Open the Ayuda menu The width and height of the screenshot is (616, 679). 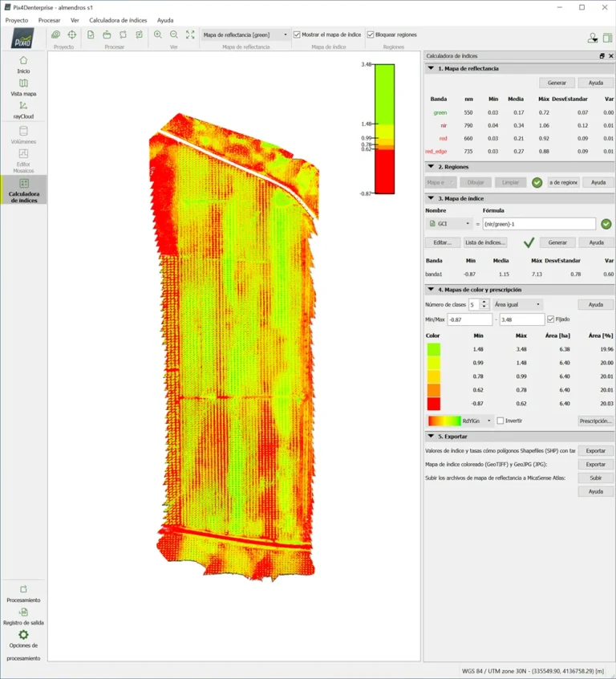coord(165,20)
